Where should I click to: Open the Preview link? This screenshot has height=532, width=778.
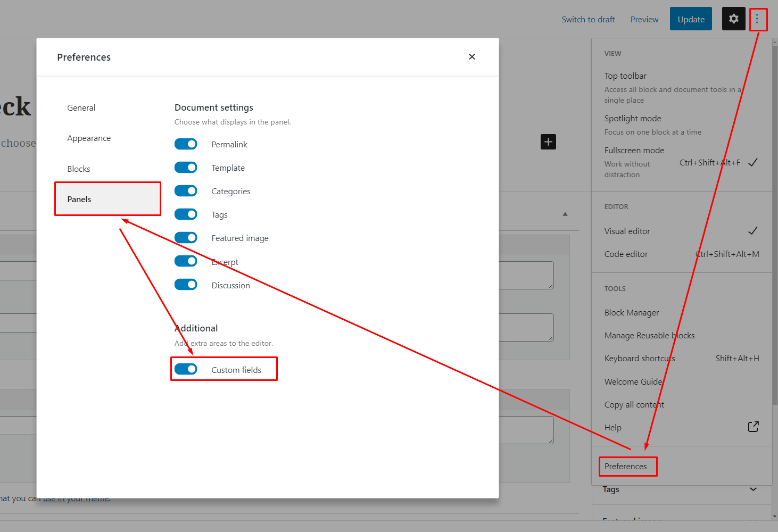point(644,20)
